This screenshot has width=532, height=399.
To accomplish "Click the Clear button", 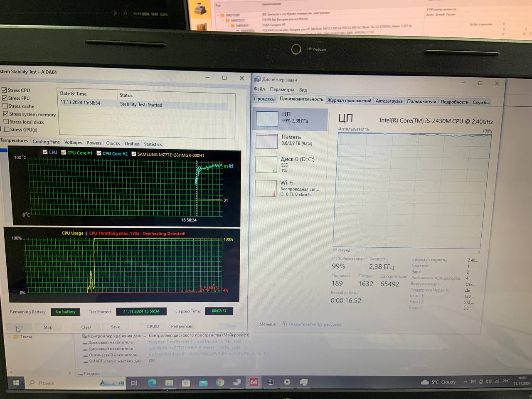I will [86, 327].
